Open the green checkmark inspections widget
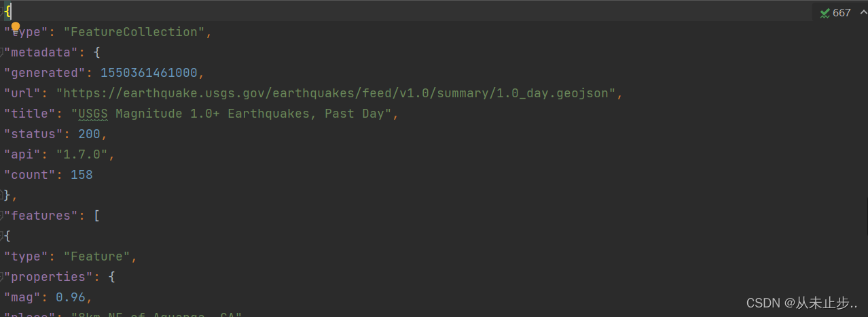Screen dimensions: 868x317 pos(825,12)
